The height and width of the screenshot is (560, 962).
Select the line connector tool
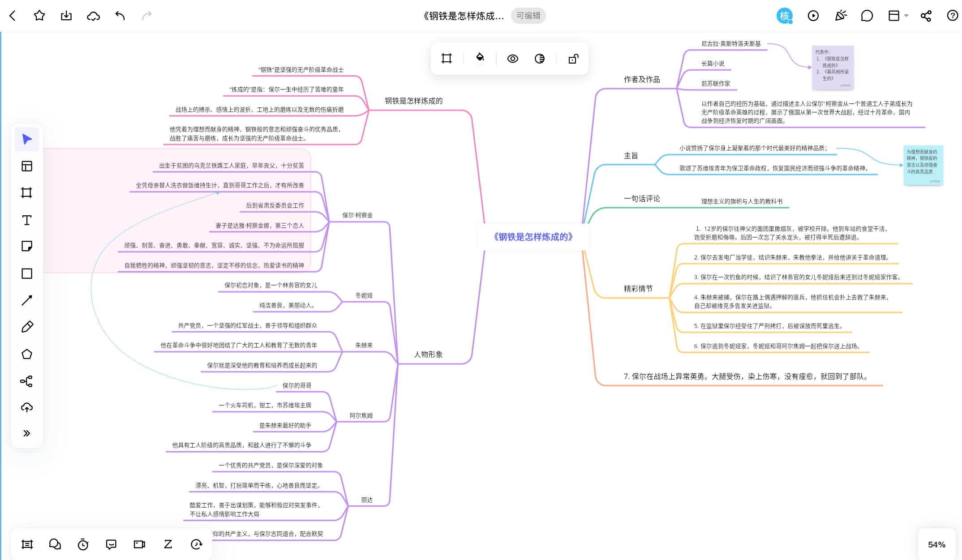pos(27,300)
